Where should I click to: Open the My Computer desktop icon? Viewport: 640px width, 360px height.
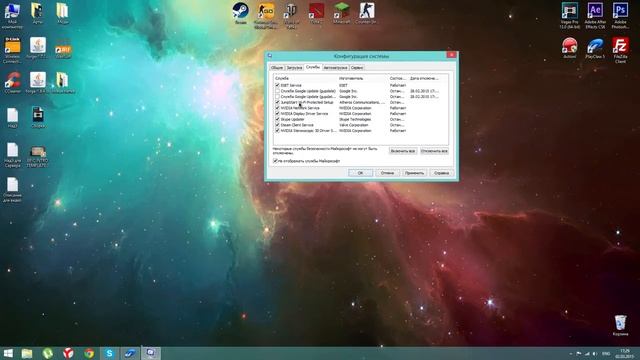pos(12,16)
